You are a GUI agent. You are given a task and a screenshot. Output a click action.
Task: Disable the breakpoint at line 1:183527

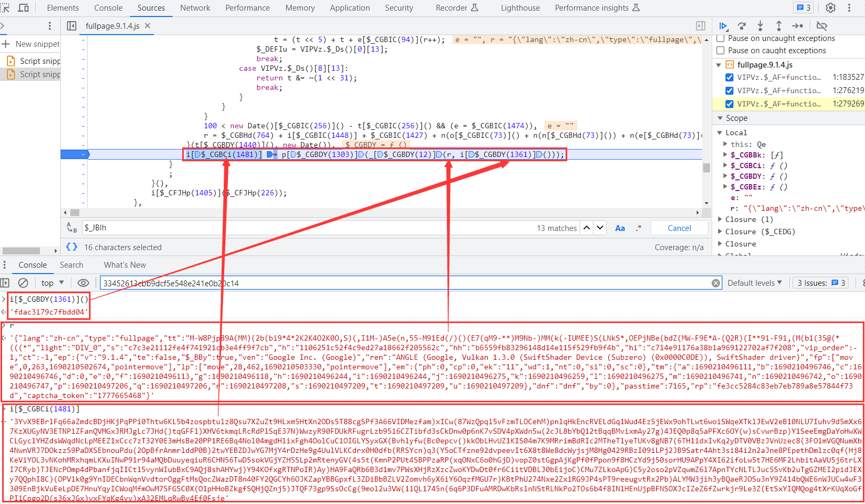(729, 77)
